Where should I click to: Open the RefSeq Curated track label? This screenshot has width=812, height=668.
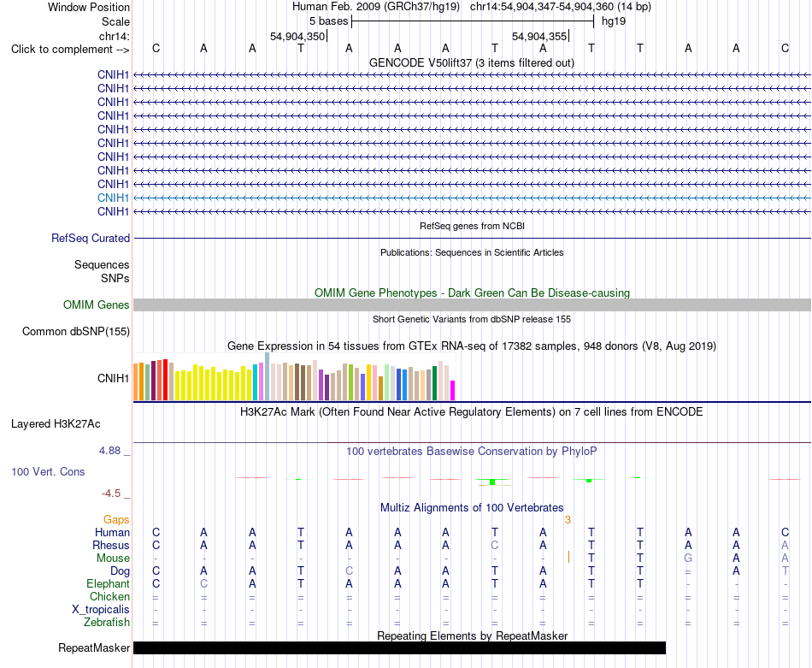[x=91, y=239]
